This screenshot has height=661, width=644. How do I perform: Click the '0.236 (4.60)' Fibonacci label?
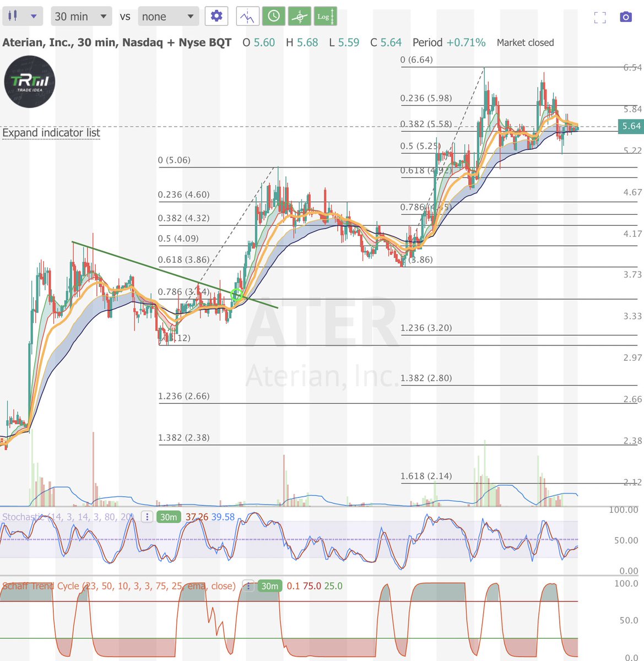[x=183, y=194]
